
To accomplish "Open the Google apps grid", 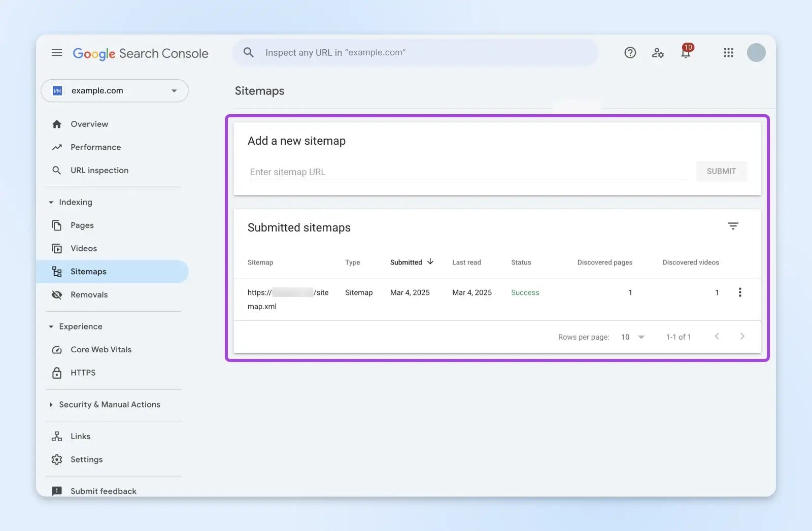I will coord(728,53).
